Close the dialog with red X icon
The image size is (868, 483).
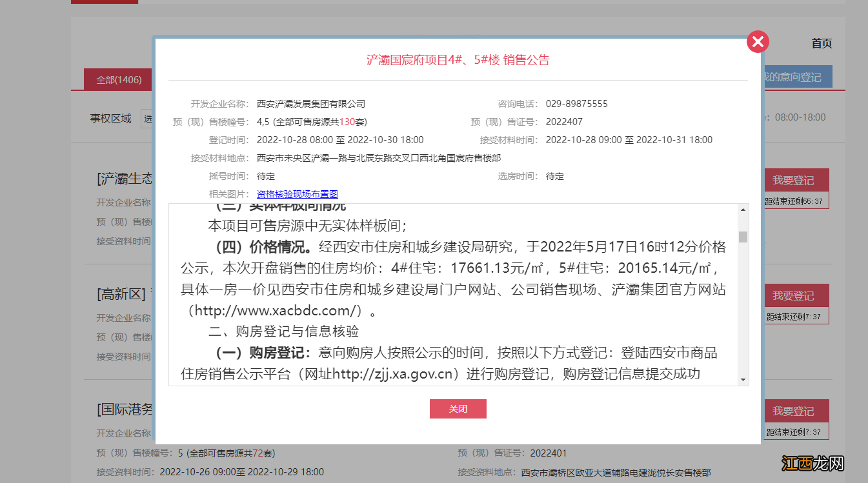pos(758,42)
